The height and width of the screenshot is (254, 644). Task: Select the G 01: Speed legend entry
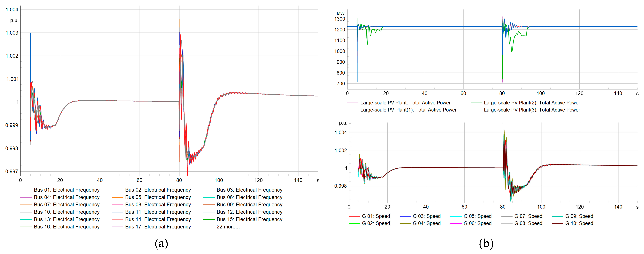376,216
